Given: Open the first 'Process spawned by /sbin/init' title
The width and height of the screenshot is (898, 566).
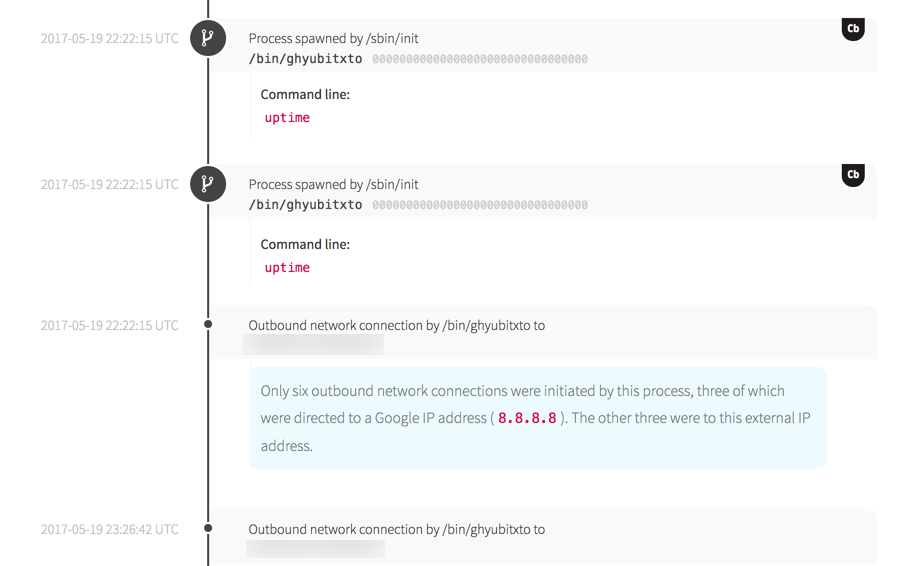Looking at the screenshot, I should [x=333, y=38].
